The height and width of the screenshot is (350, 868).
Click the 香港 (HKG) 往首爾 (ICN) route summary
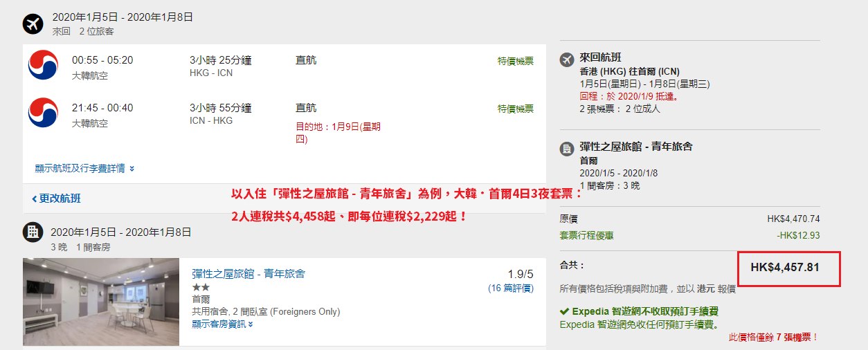[x=630, y=72]
